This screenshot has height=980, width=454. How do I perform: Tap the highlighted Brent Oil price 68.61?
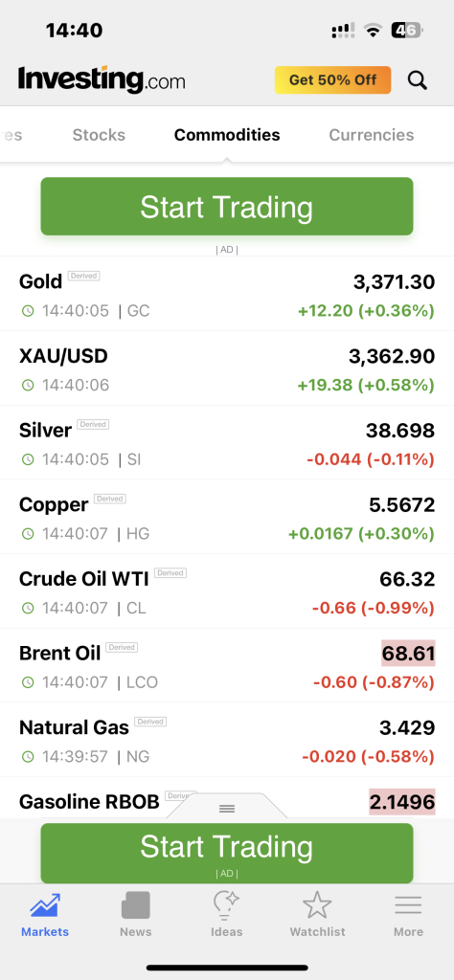click(x=408, y=653)
